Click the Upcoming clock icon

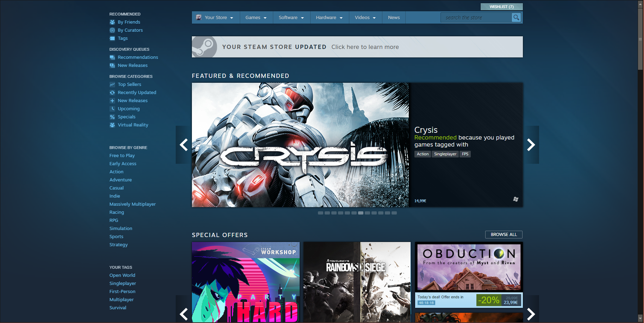pyautogui.click(x=112, y=109)
